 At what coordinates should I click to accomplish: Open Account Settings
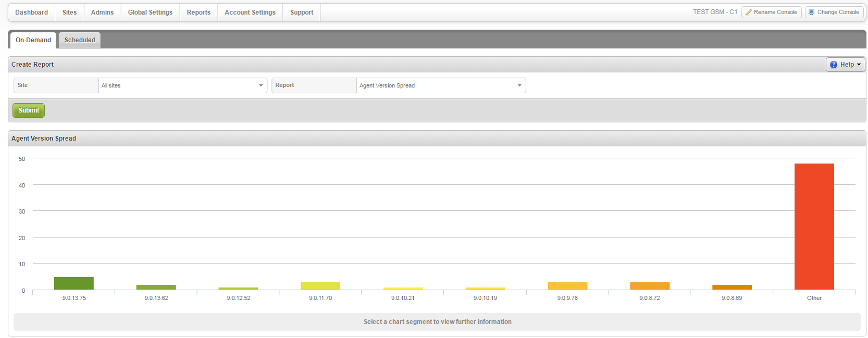(250, 12)
